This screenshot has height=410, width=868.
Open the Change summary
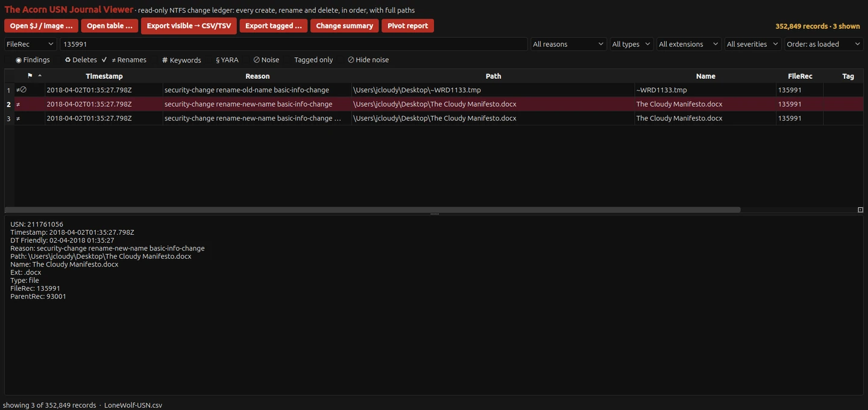[345, 26]
